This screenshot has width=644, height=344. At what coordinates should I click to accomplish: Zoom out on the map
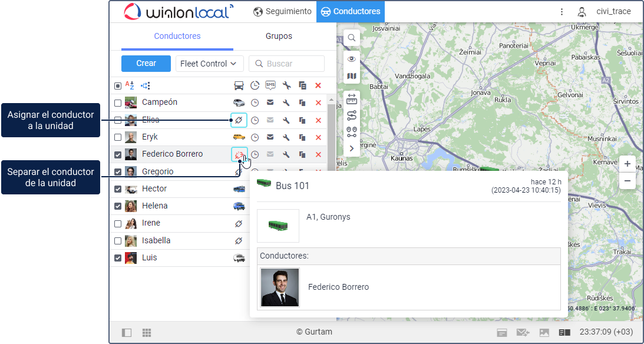627,181
